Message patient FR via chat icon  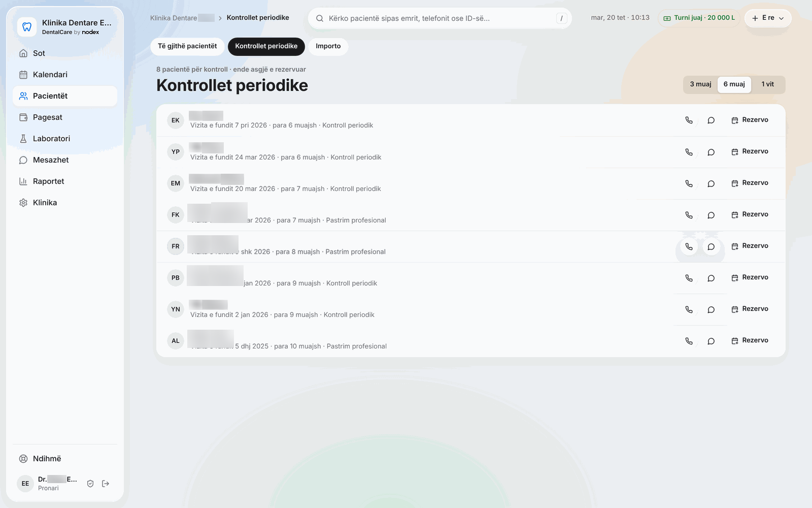pyautogui.click(x=711, y=246)
